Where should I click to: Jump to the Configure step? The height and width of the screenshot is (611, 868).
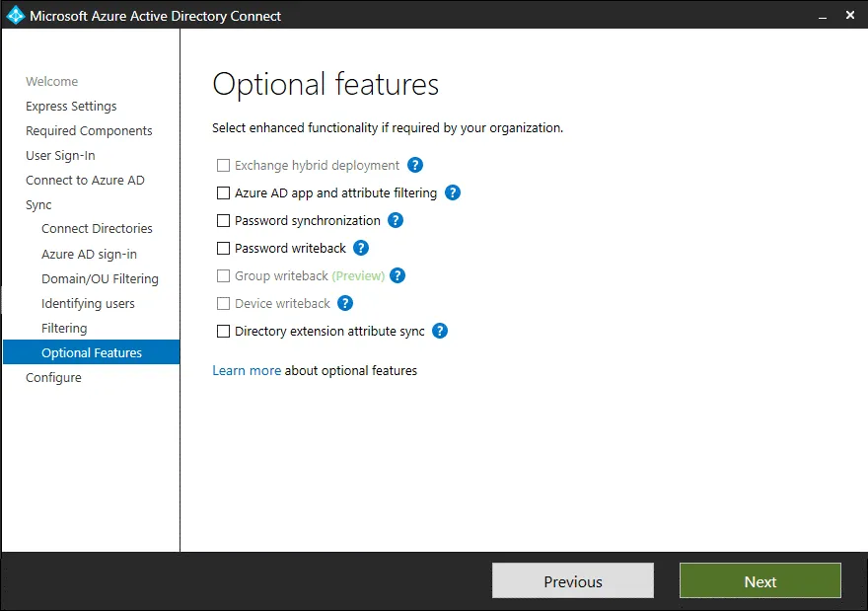point(53,378)
